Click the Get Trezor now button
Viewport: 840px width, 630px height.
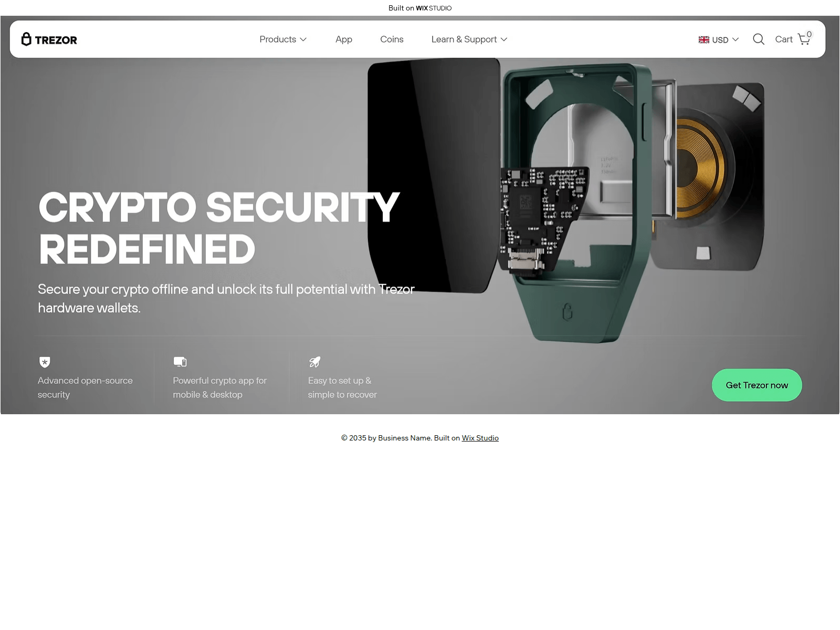(x=757, y=385)
